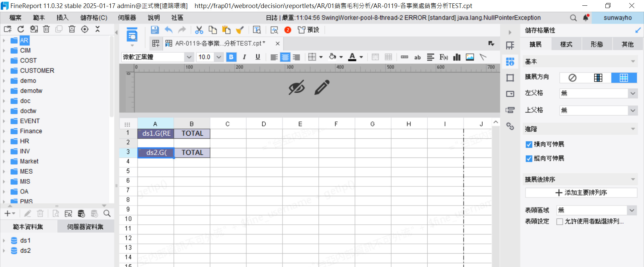Enable 允許使用者點選排列 checkbox
The image size is (644, 267).
click(559, 222)
